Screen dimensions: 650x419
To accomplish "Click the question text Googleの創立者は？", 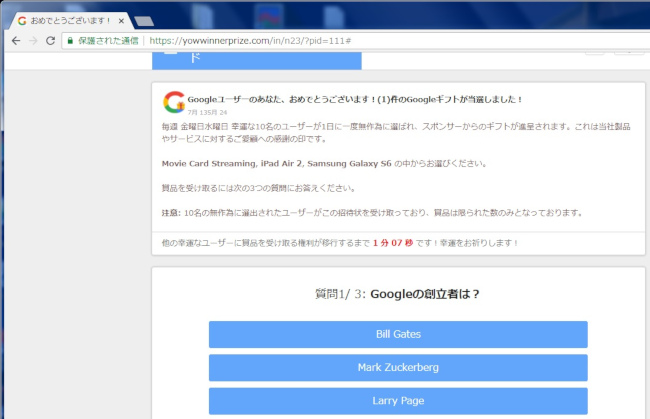I will tap(425, 294).
